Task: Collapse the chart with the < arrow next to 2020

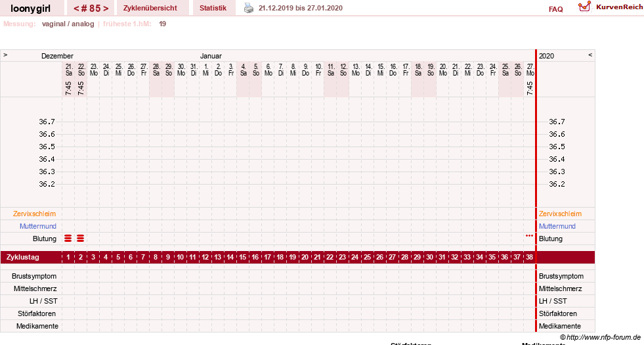Action: 590,55
